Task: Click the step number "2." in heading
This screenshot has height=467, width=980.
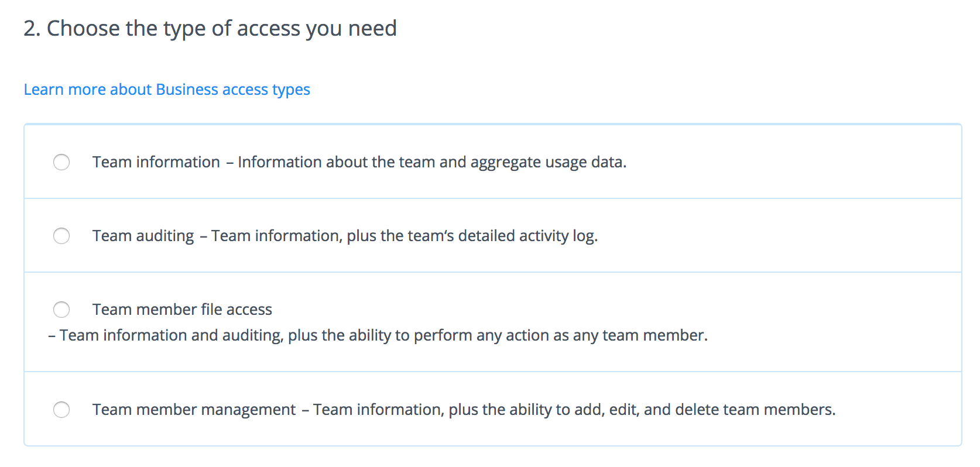Action: pos(32,28)
